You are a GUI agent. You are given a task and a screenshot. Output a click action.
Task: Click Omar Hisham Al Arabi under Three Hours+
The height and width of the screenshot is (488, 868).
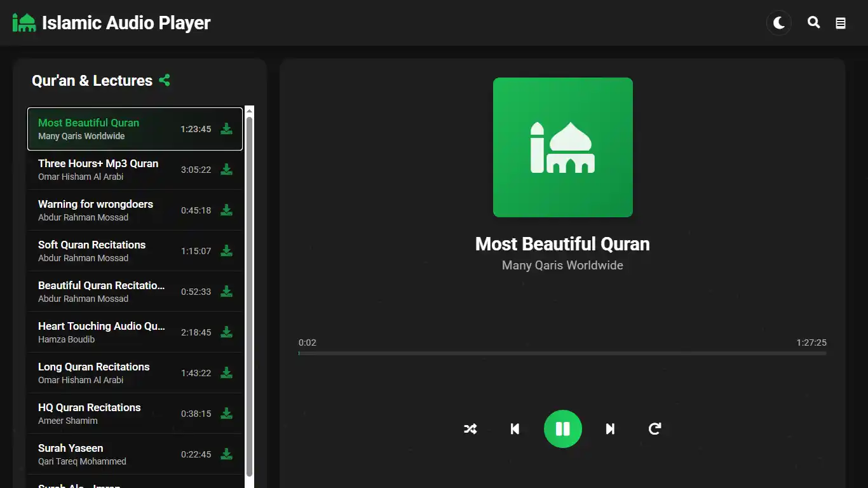[81, 177]
